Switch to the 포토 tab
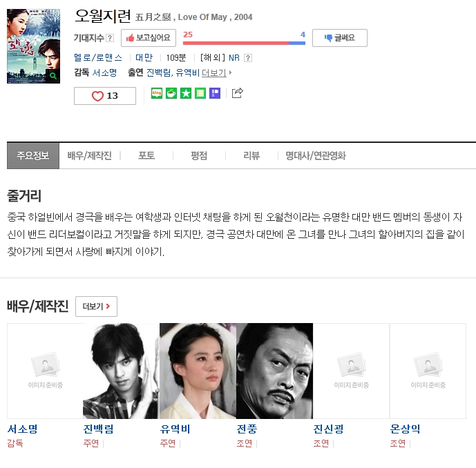This screenshot has width=476, height=468. 146,155
